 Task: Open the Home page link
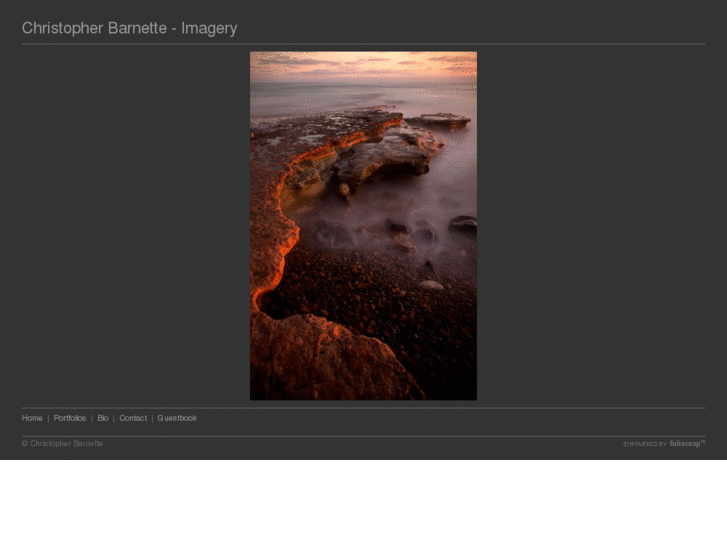pyautogui.click(x=32, y=418)
